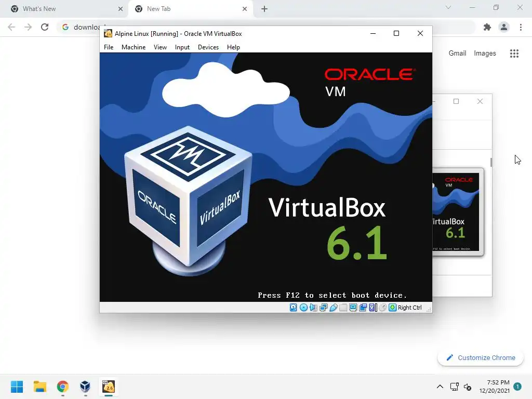Click the hard disk activity status icon
532x399 pixels.
click(294, 308)
